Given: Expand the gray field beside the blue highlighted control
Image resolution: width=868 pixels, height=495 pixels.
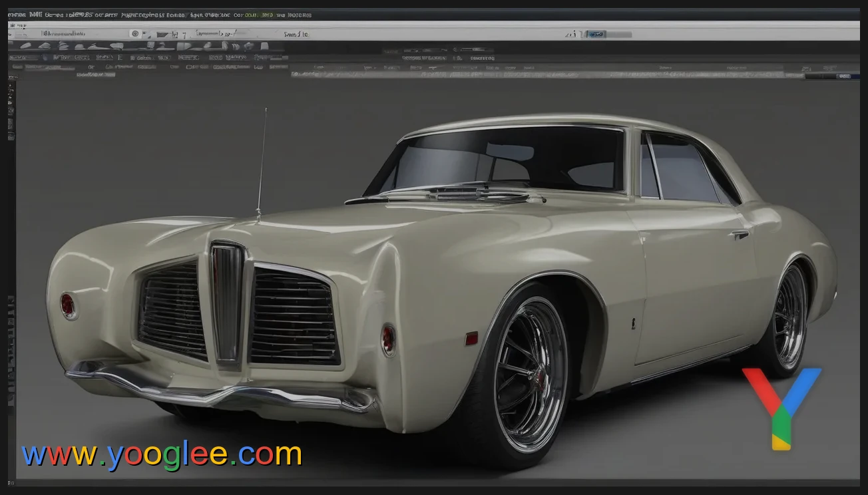Looking at the screenshot, I should pos(619,34).
